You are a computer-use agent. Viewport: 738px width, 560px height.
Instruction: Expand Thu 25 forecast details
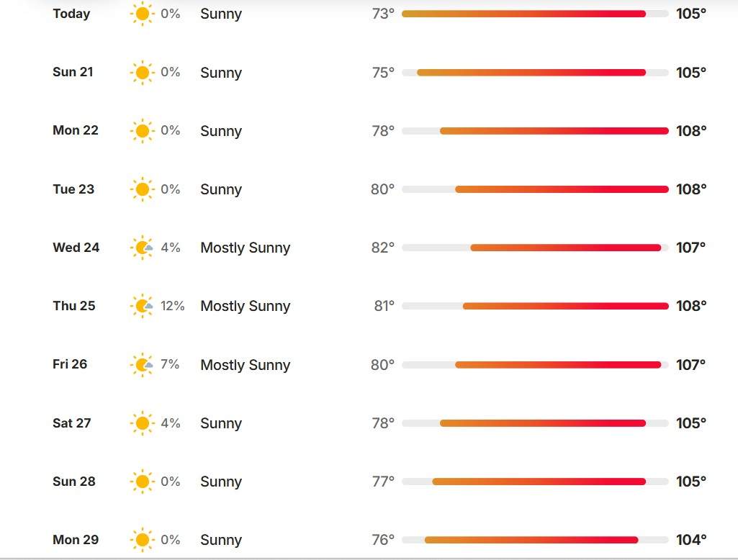[379, 306]
